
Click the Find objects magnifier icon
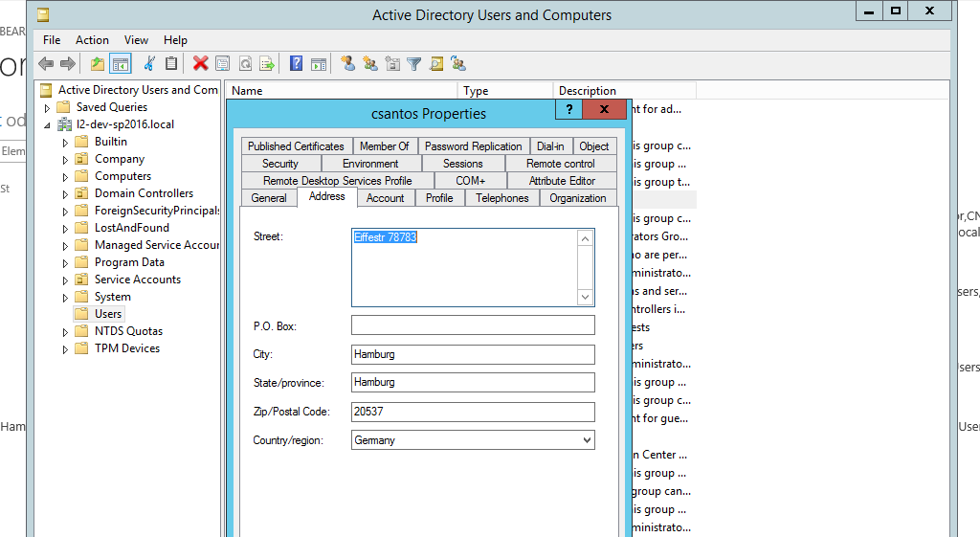tap(436, 64)
